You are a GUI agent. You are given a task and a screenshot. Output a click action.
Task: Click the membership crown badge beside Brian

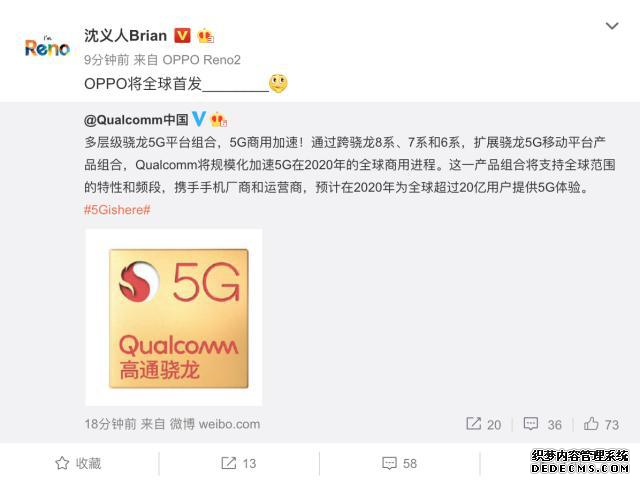[x=205, y=36]
